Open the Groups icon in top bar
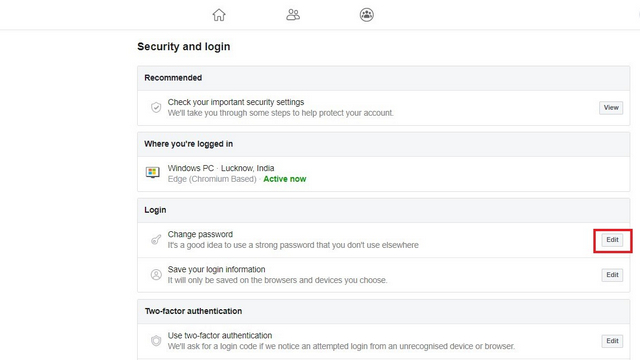 point(367,15)
